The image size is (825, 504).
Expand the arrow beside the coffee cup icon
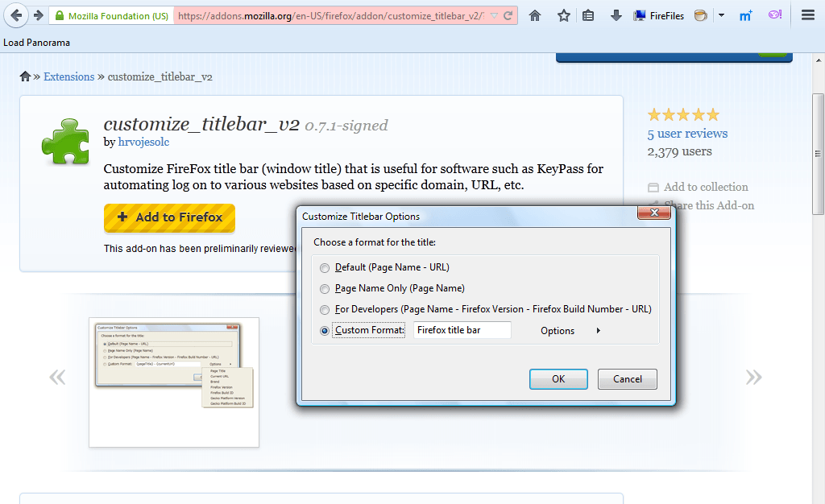pyautogui.click(x=721, y=16)
